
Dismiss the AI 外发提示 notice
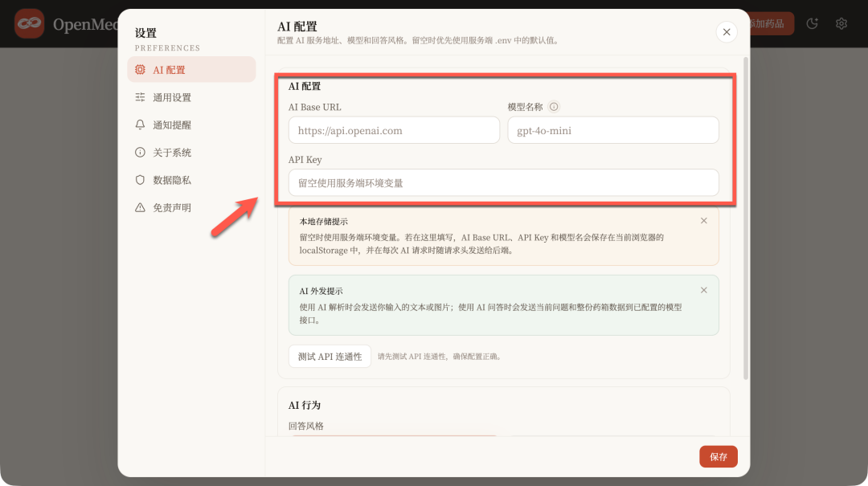[703, 290]
